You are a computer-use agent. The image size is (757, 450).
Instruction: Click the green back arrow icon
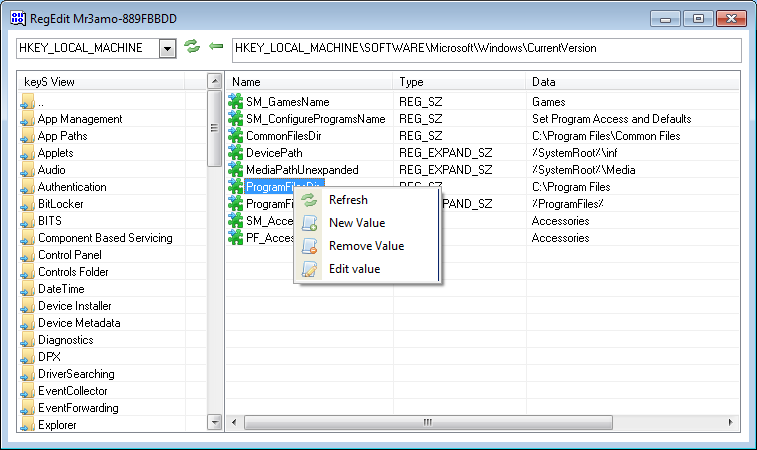216,46
